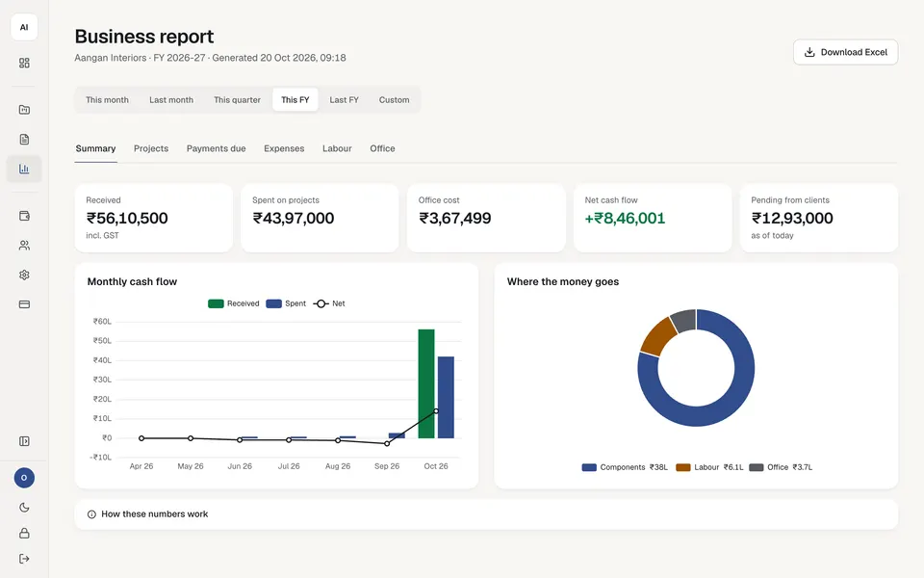Click the Net line point for Sep 26
The width and height of the screenshot is (924, 578).
point(387,443)
